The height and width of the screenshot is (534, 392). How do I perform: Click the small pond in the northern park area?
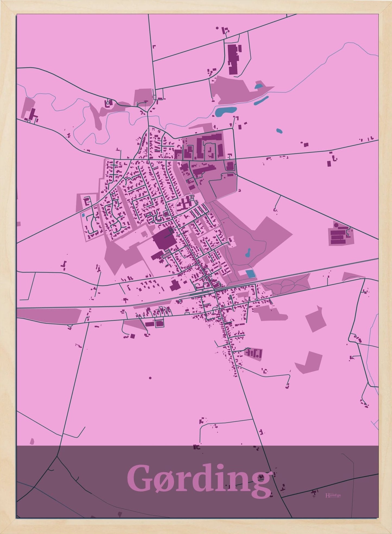pos(259,87)
